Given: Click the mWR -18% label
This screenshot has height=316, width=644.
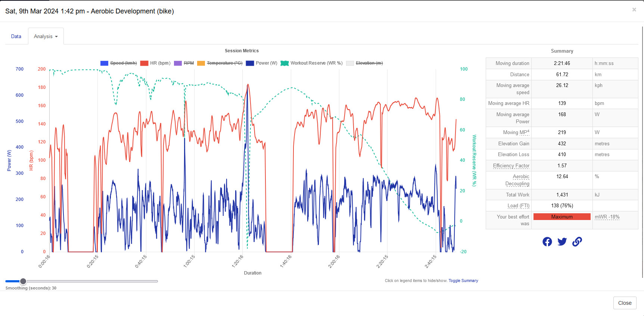Looking at the screenshot, I should pos(607,217).
